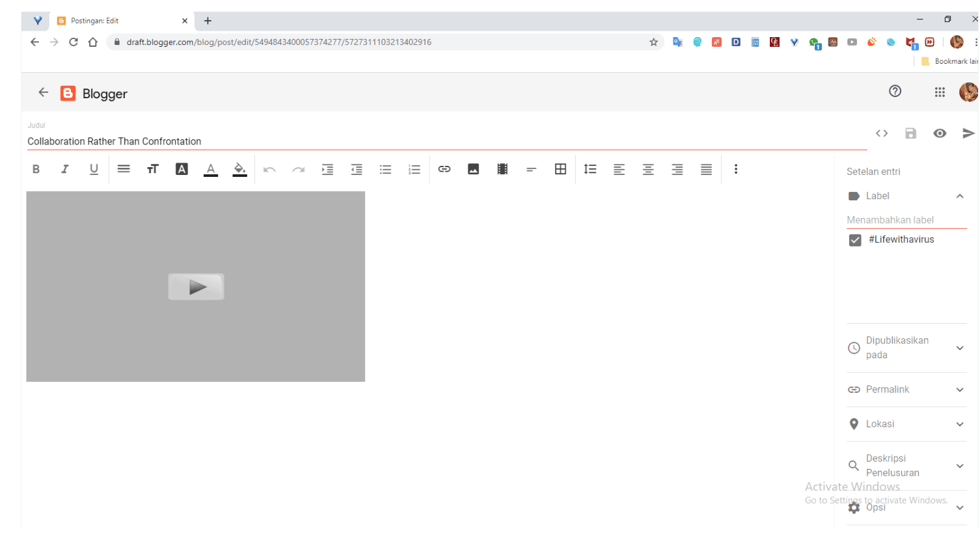980x545 pixels.
Task: Collapse the Label section
Action: 959,196
